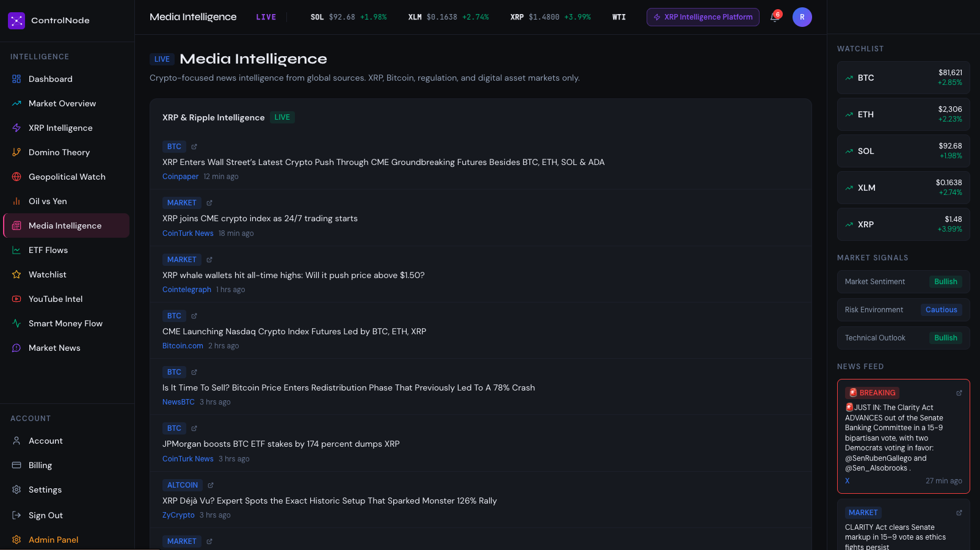Click the Watchlist star icon
The height and width of the screenshot is (550, 980).
click(16, 274)
